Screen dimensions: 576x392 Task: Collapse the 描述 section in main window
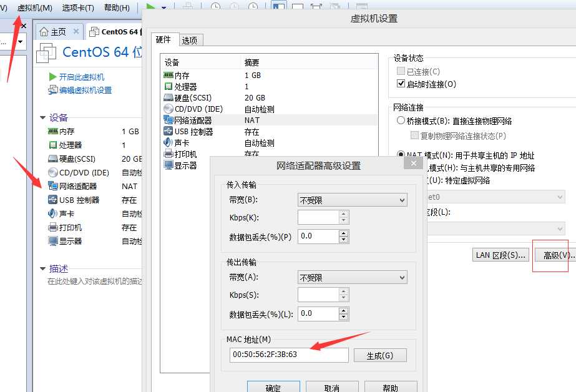42,268
